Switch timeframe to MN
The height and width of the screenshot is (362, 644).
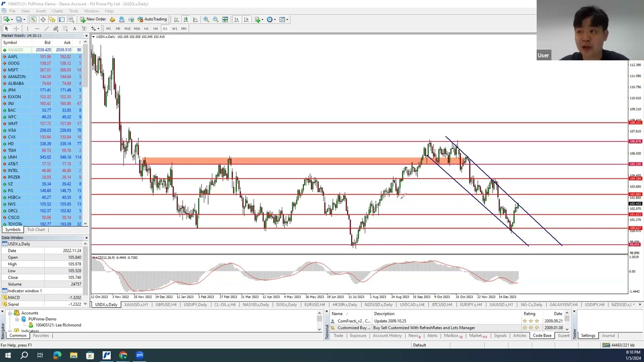click(184, 29)
